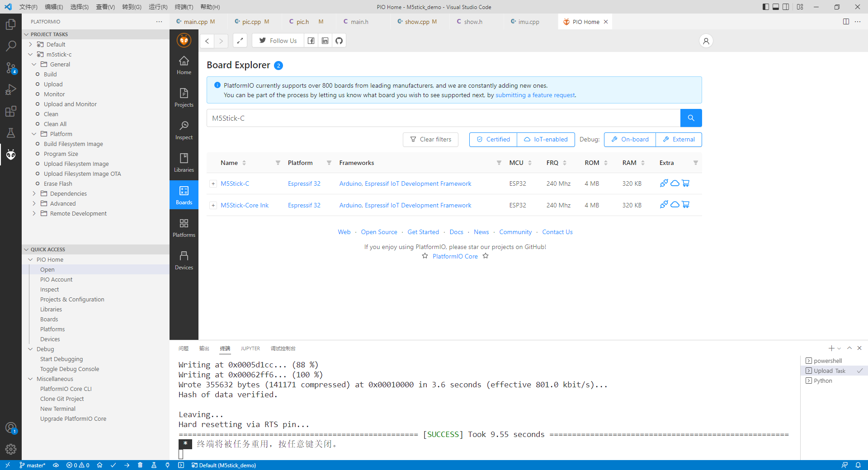
Task: Click the PIO Home back arrow
Action: click(207, 41)
